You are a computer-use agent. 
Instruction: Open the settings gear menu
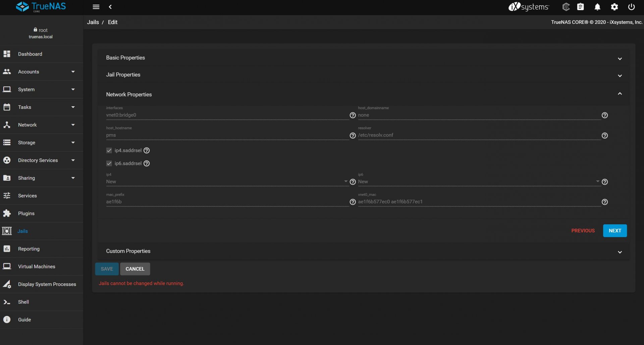(614, 7)
